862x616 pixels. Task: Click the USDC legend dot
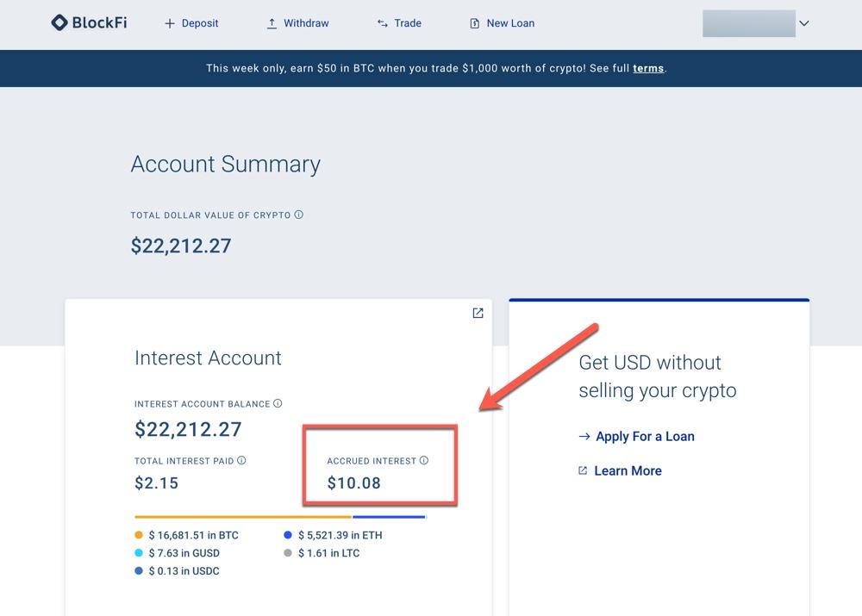tap(139, 571)
